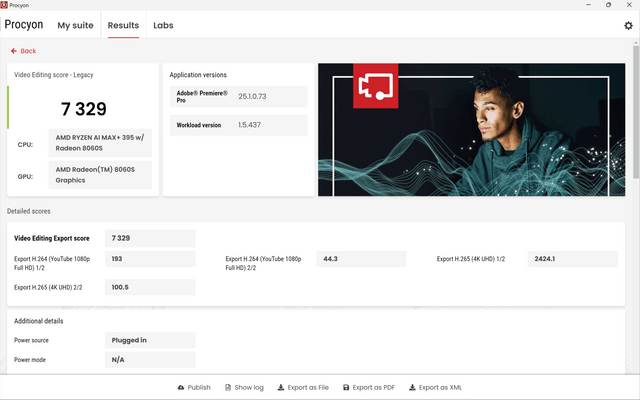Click the benchmark banner image
640x400 pixels.
pos(471,129)
